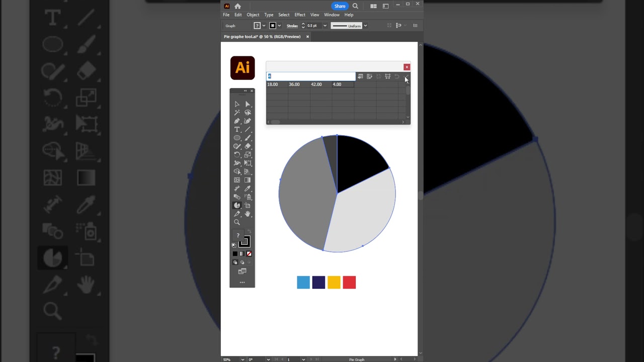
Task: Close the graph data window
Action: click(407, 67)
